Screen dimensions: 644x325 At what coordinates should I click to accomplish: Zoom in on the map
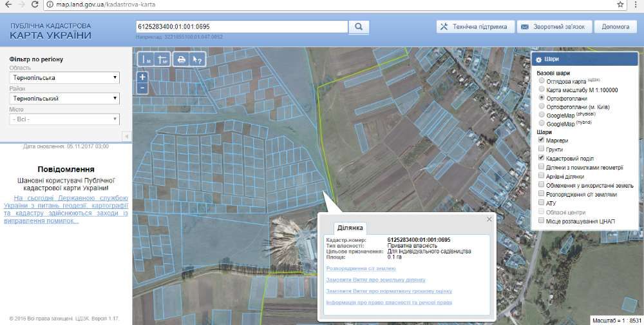pos(142,77)
